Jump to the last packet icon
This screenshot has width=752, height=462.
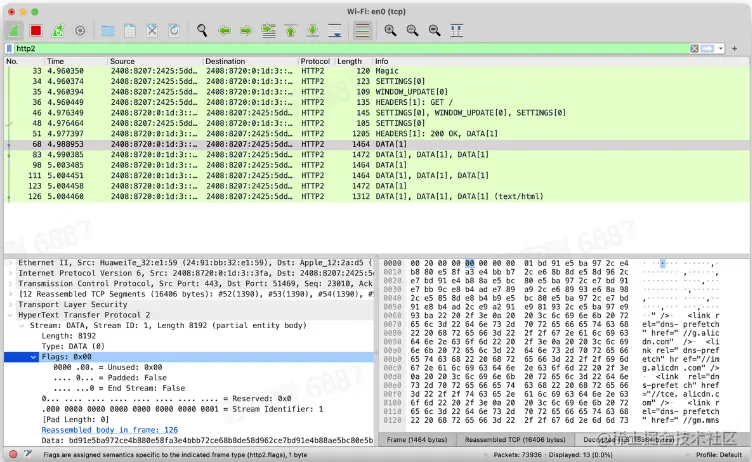tap(312, 31)
